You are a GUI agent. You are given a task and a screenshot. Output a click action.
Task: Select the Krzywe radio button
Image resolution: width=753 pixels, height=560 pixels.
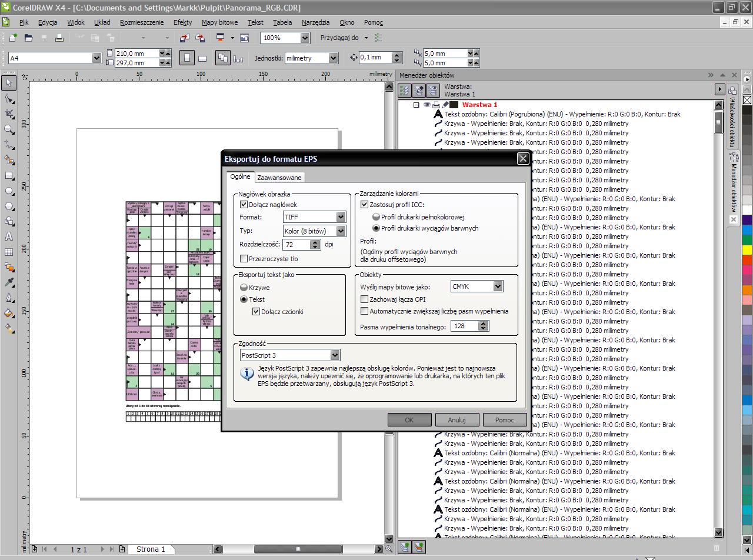tap(244, 288)
